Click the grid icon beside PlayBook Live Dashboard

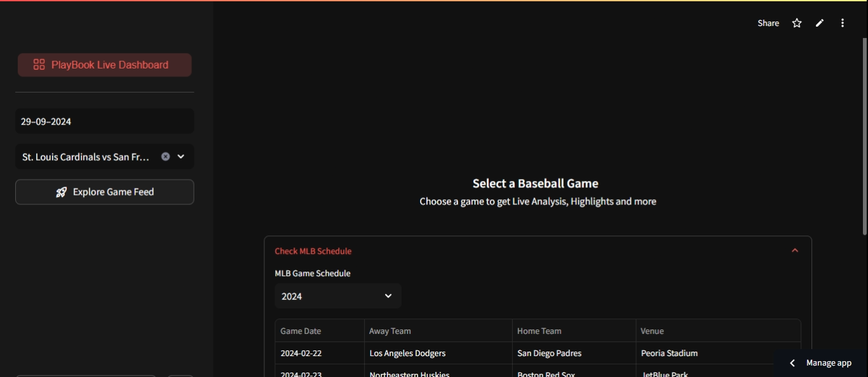pyautogui.click(x=39, y=65)
